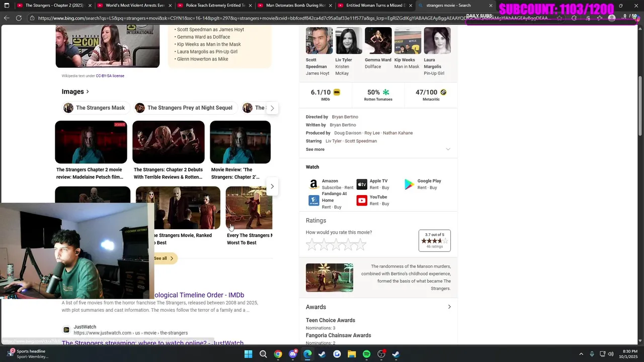The width and height of the screenshot is (644, 362).
Task: Open Windows Search from the taskbar
Action: click(263, 354)
